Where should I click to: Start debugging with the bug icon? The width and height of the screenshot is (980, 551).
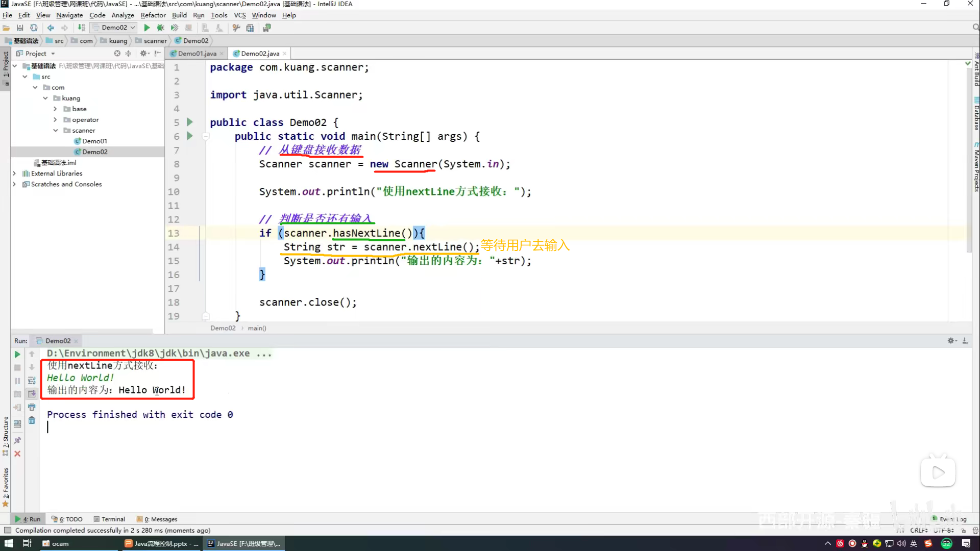click(x=161, y=28)
